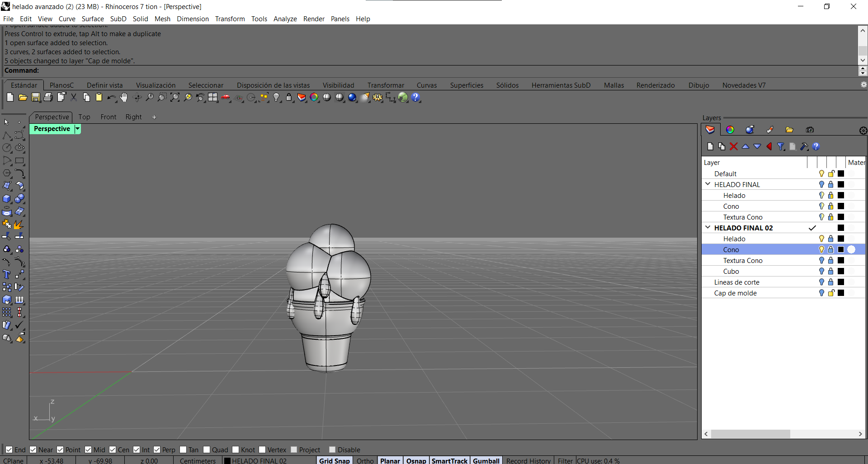
Task: Collapse the HELADO FINAL 02 layer group
Action: click(x=708, y=227)
